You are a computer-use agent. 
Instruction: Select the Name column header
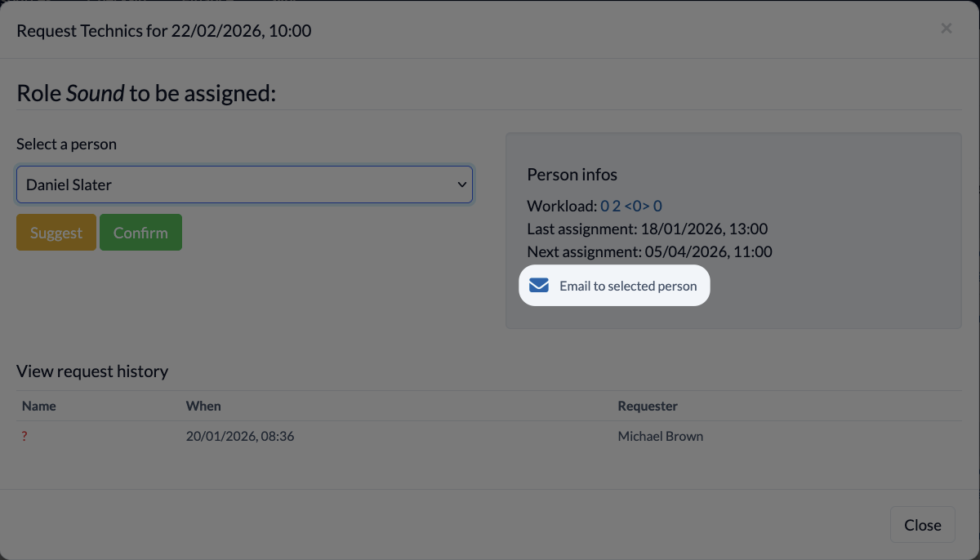[x=39, y=406]
